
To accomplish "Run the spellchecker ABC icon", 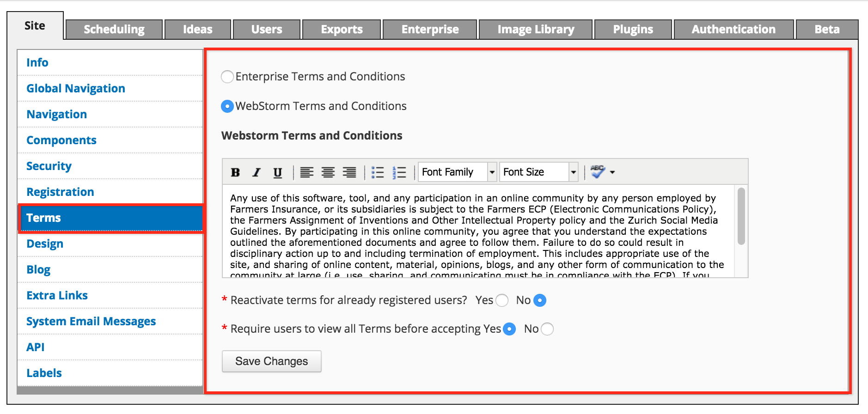I will click(598, 172).
